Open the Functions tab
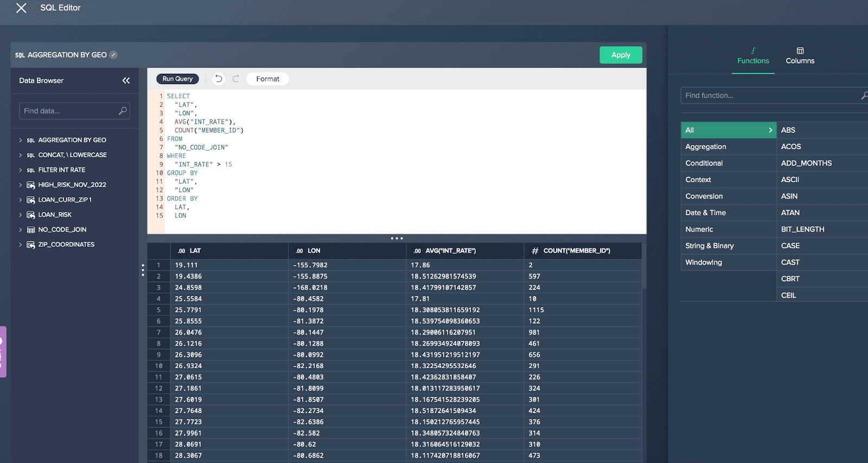The width and height of the screenshot is (868, 463). pos(752,55)
